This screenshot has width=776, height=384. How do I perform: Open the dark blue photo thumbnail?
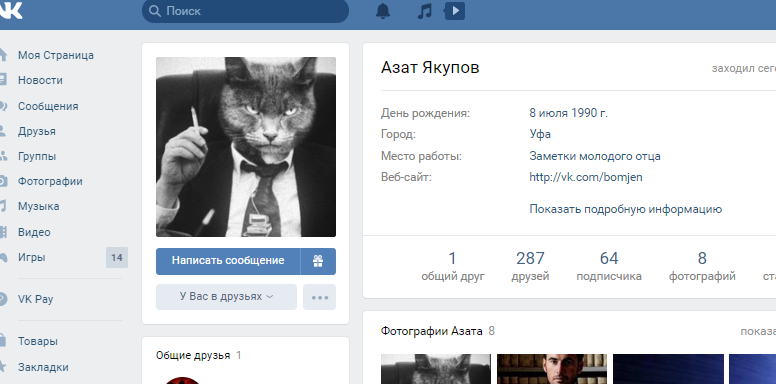click(x=668, y=369)
